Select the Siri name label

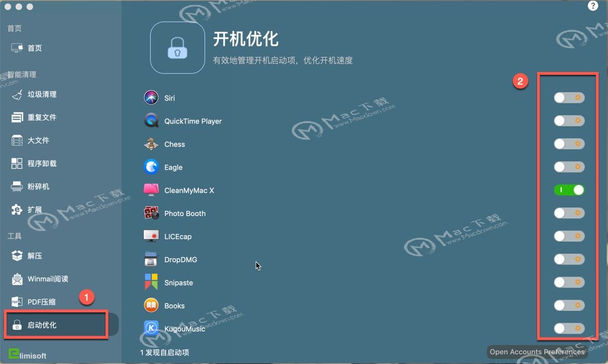point(169,98)
